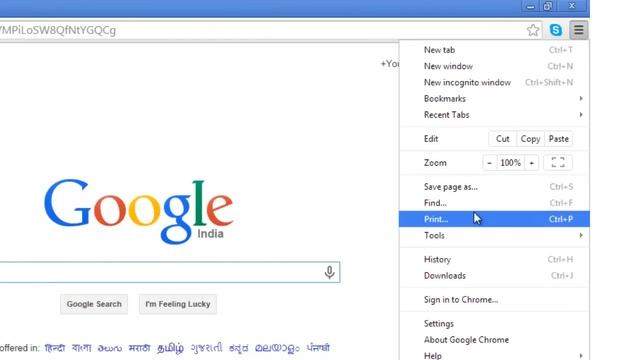
Task: Switch Google to Telugu language link
Action: (x=109, y=348)
